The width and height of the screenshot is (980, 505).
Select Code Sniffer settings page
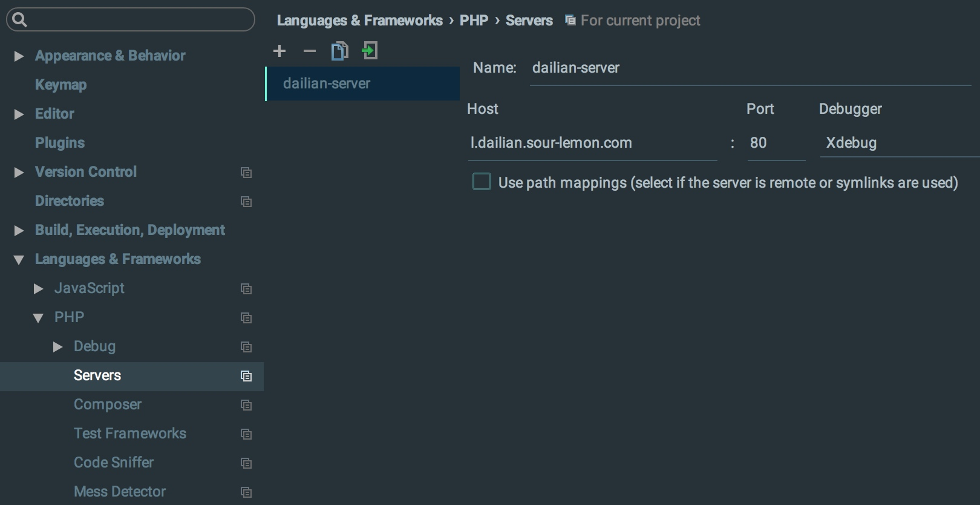[114, 463]
